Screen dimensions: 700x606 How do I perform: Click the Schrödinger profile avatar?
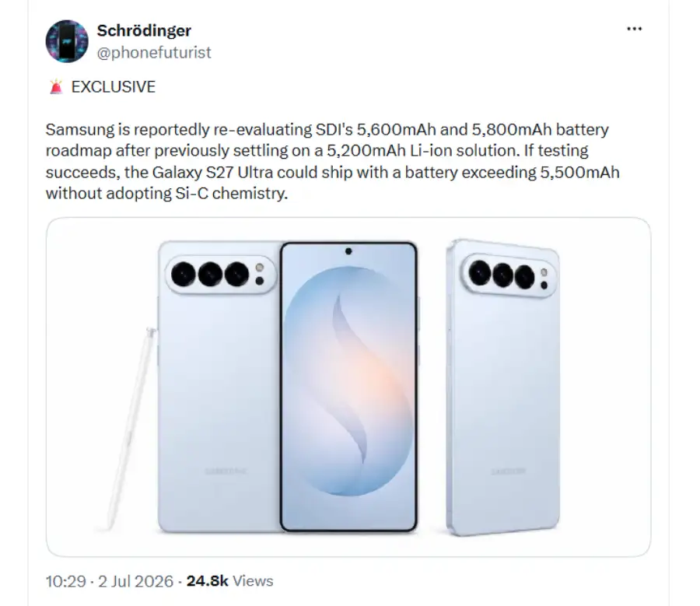tap(67, 41)
